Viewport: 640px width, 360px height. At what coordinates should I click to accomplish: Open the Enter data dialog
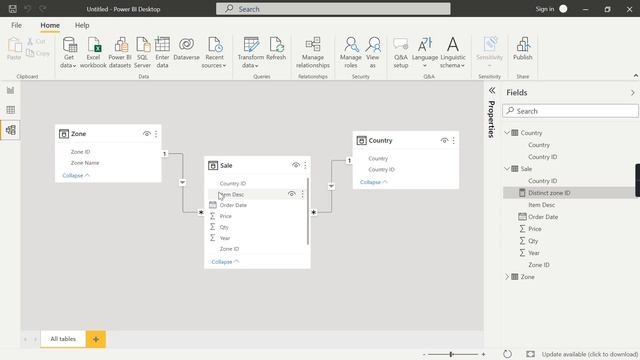pyautogui.click(x=162, y=53)
